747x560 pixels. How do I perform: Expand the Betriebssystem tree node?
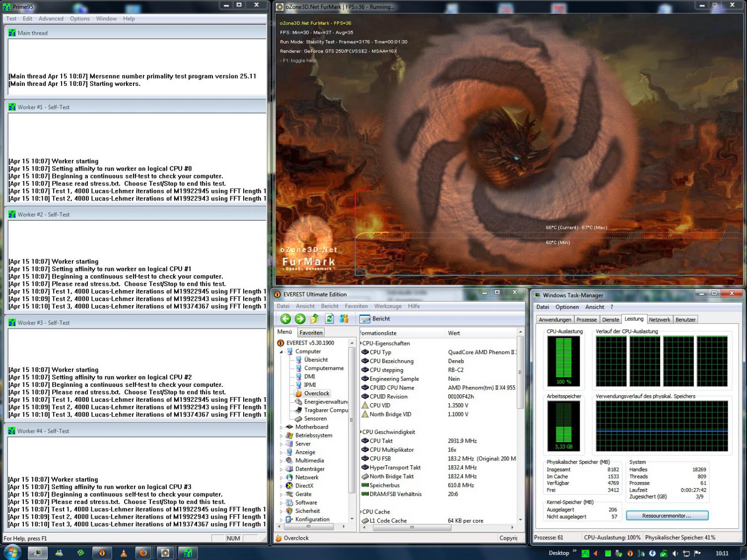tap(281, 436)
